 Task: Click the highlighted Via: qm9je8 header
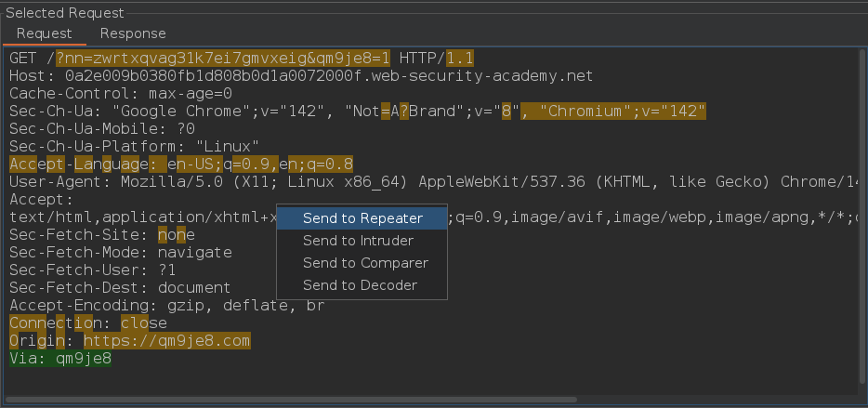60,359
